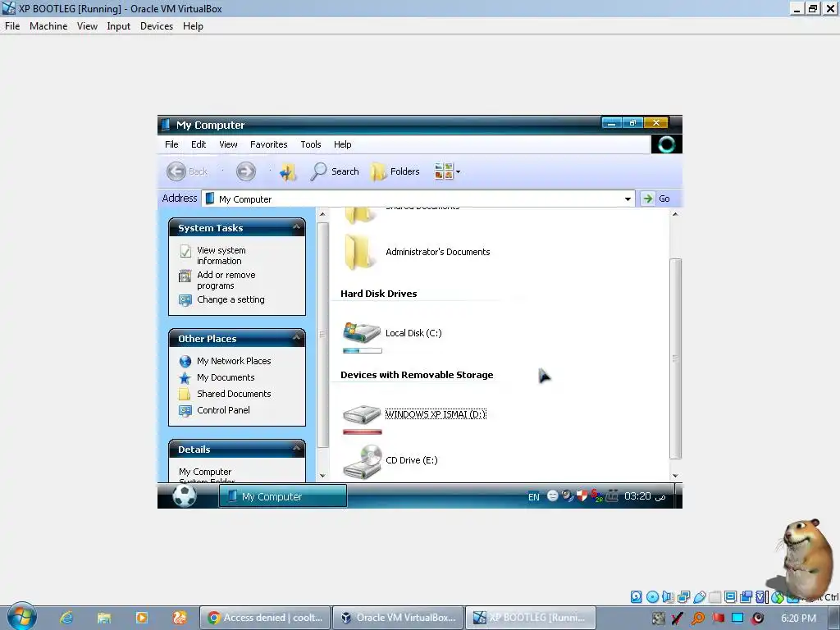Click the red shield security tray icon

pyautogui.click(x=582, y=495)
